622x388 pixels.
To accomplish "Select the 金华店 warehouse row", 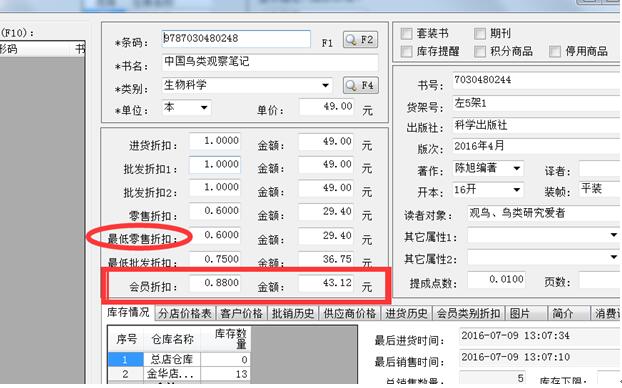I will 179,373.
